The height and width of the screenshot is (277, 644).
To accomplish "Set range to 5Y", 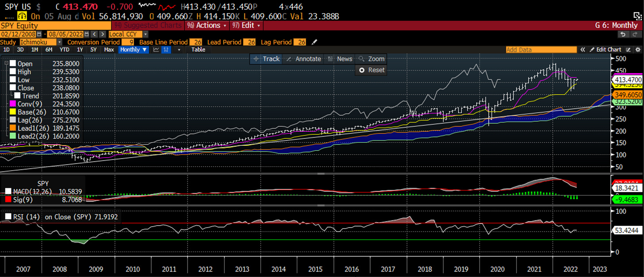I will (93, 50).
